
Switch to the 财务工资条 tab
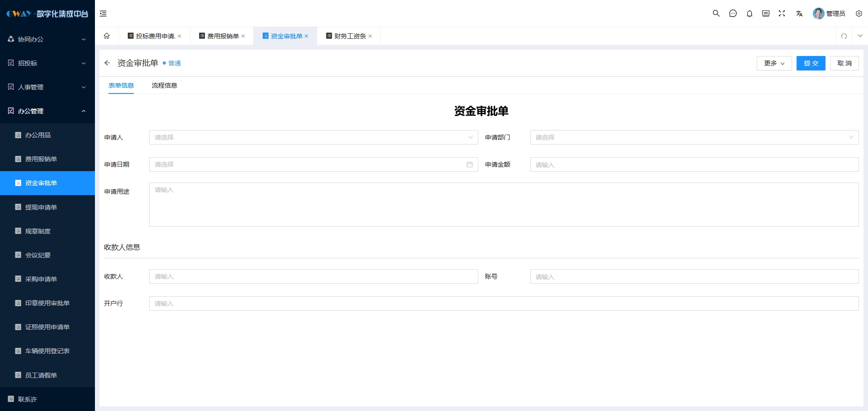tap(349, 36)
